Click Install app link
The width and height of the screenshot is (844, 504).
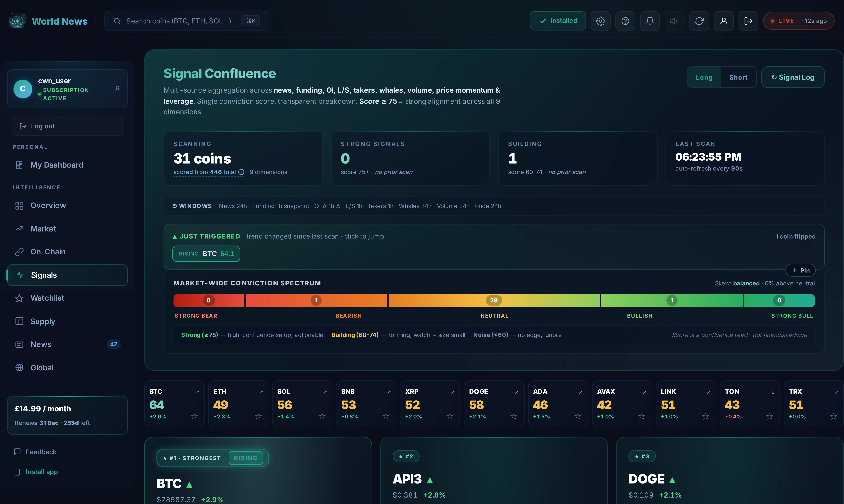coord(36,472)
